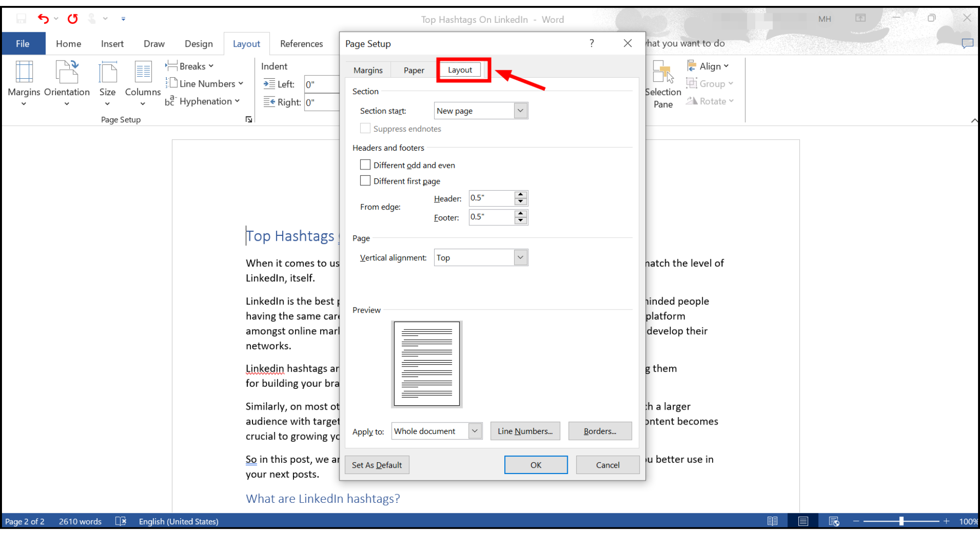This screenshot has width=980, height=535.
Task: Click Set As Default
Action: [377, 465]
